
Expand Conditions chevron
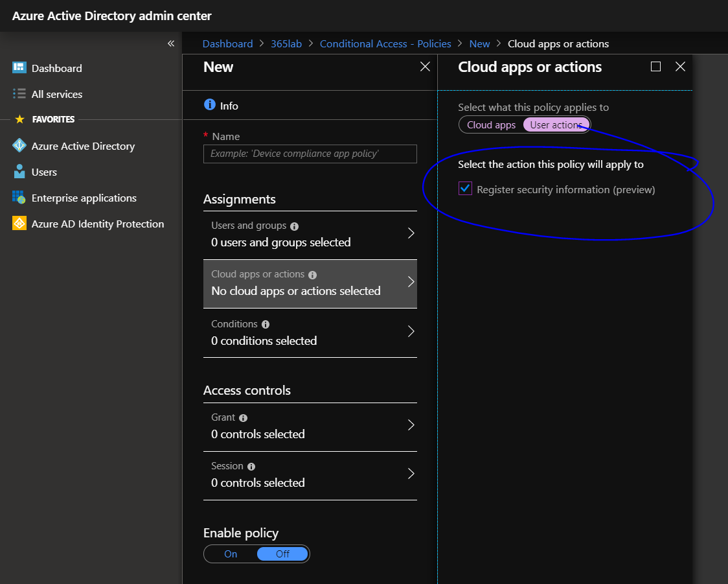(411, 331)
